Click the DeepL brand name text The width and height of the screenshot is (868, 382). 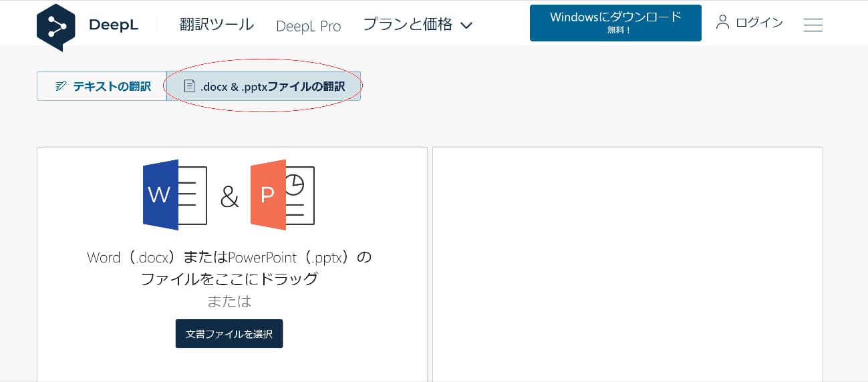click(x=115, y=25)
